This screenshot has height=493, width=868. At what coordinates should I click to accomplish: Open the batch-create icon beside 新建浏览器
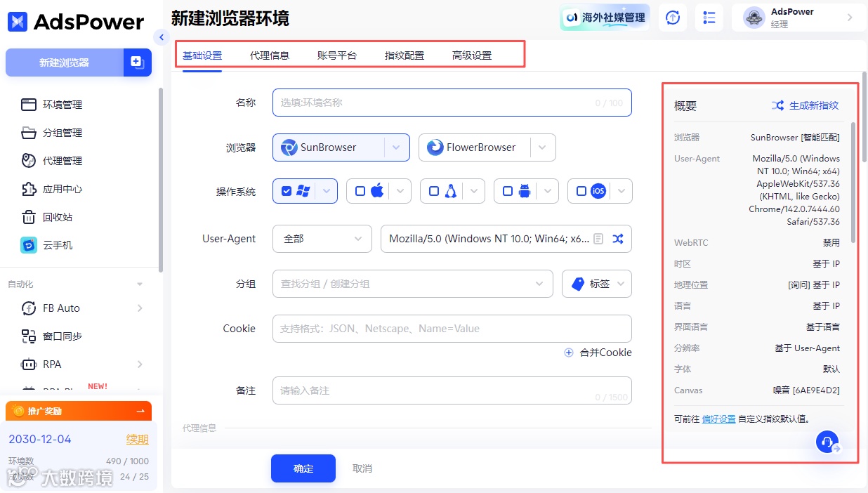[x=137, y=63]
